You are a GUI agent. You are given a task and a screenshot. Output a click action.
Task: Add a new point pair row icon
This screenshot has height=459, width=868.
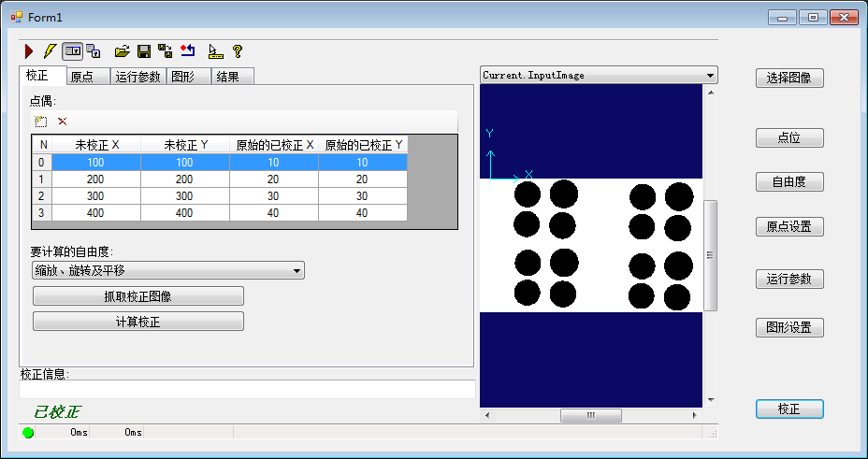click(40, 122)
